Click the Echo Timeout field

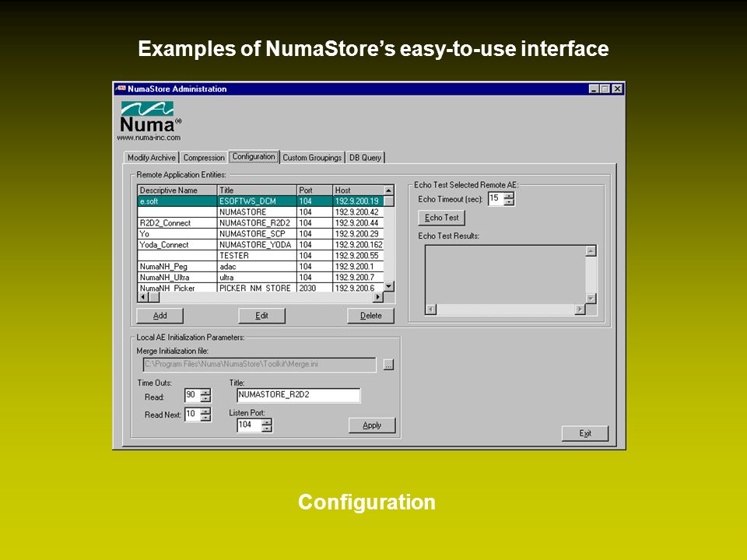tap(496, 198)
